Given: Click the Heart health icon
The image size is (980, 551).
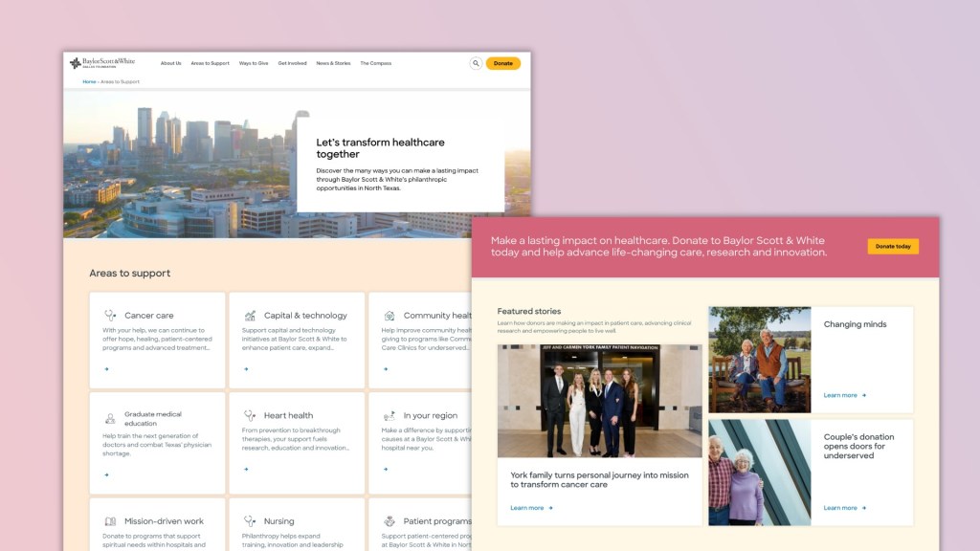Looking at the screenshot, I should point(250,415).
